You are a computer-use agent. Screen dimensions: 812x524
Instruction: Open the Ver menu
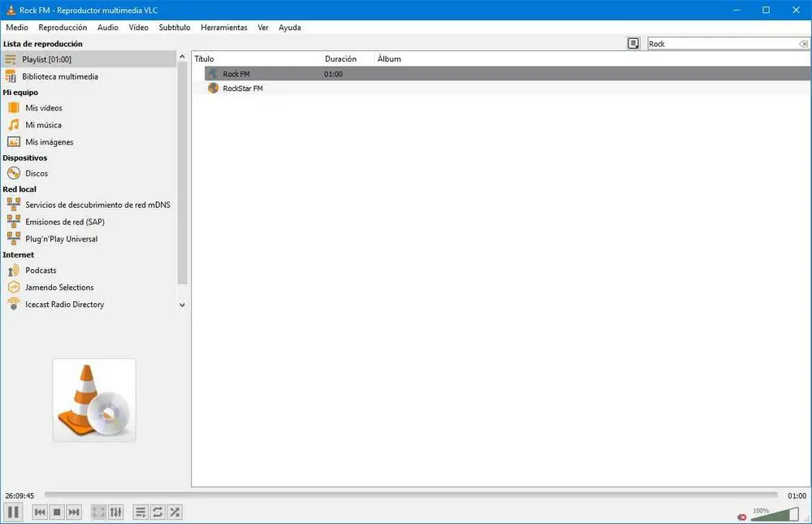click(263, 28)
